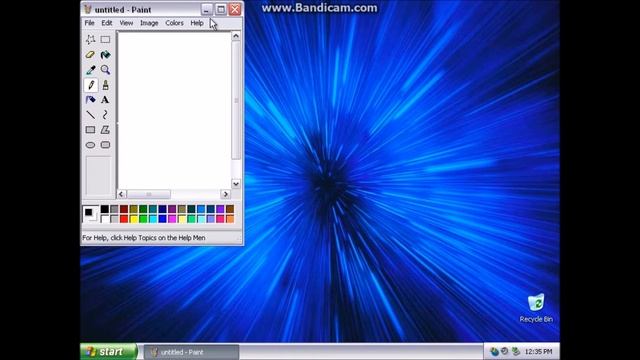Click the 12:35 PM taskbar clock
The width and height of the screenshot is (640, 360).
pos(538,351)
